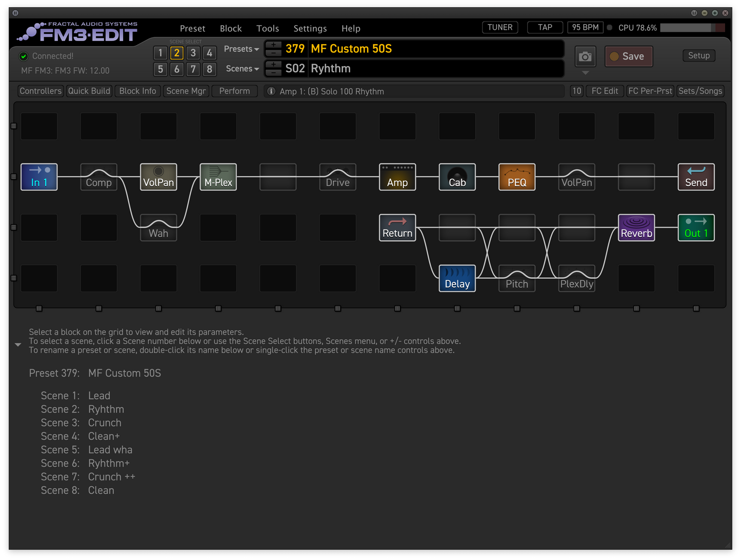The width and height of the screenshot is (741, 560).
Task: Switch to scene 2 button
Action: click(177, 53)
